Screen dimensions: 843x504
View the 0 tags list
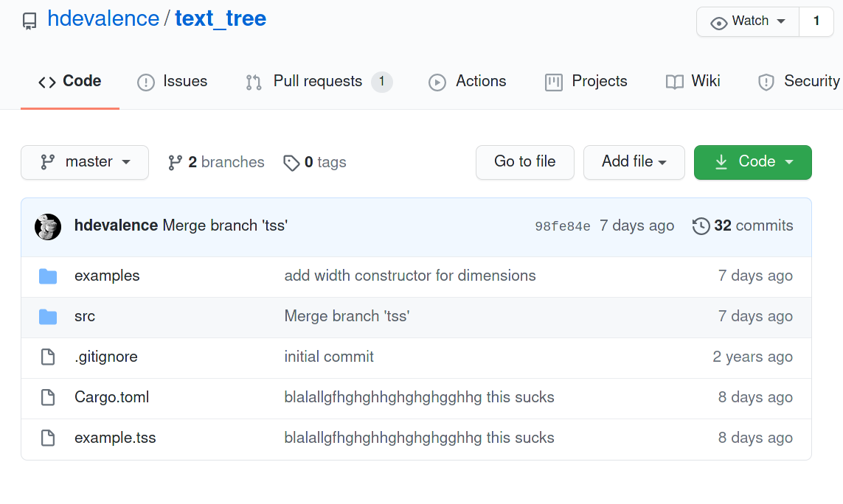[314, 162]
